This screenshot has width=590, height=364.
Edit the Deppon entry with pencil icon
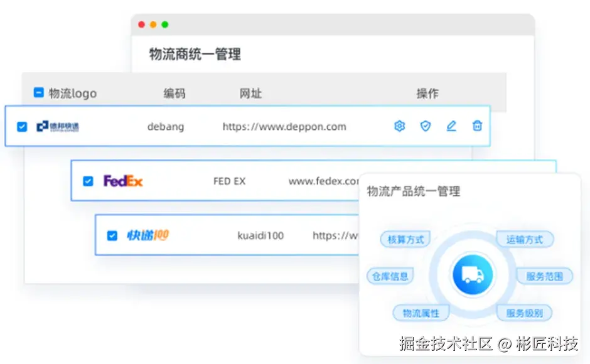451,126
